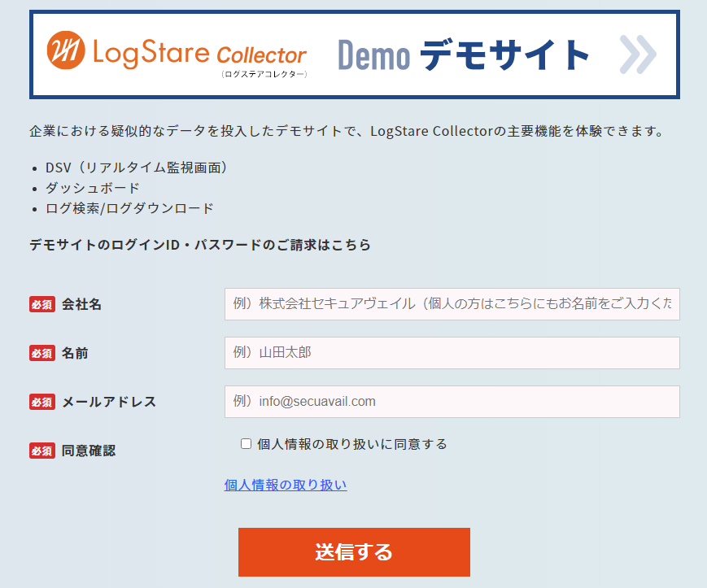Image resolution: width=707 pixels, height=588 pixels.
Task: Click the 同意確認 field label
Action: pos(89,450)
